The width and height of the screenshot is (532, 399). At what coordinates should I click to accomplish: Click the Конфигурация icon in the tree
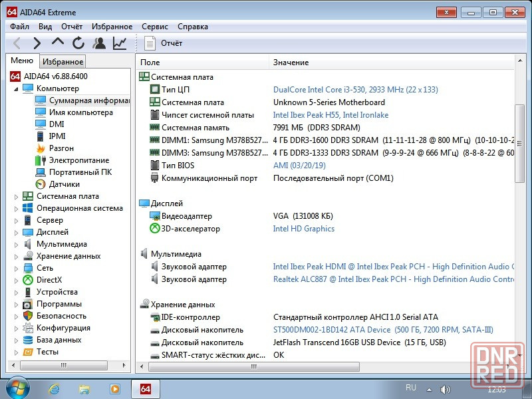28,328
